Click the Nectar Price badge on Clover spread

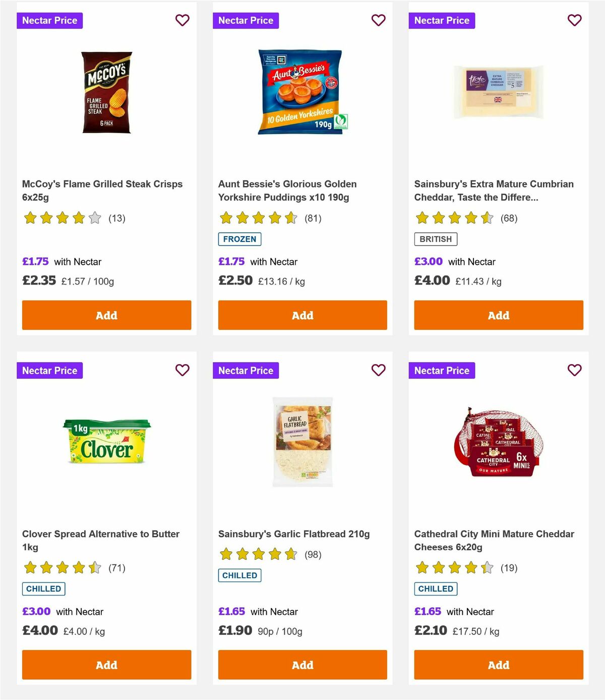click(x=50, y=370)
